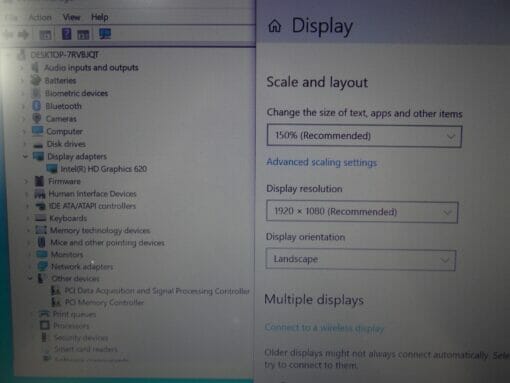
Task: Open the Landscape orientation dropdown
Action: [361, 259]
